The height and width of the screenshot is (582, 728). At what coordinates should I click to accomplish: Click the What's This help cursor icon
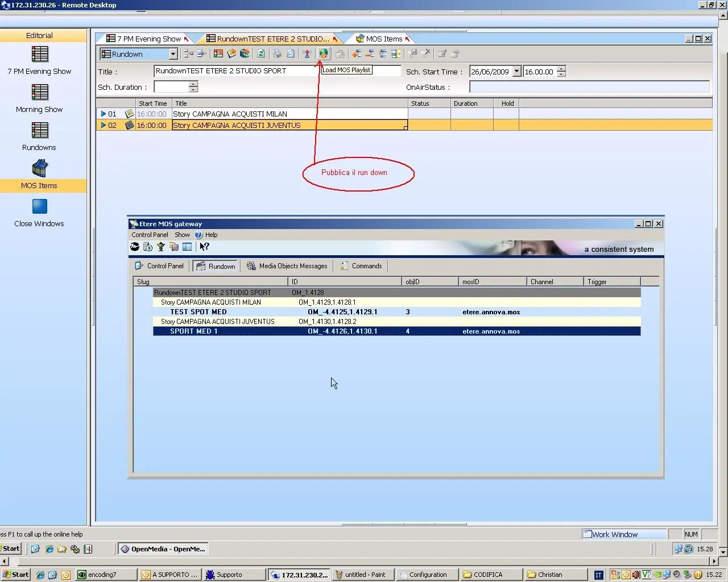[204, 247]
